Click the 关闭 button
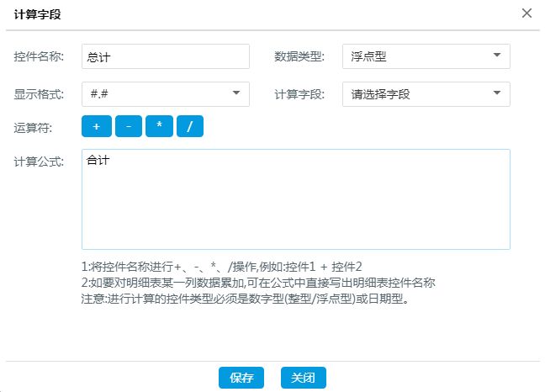The image size is (545, 392). click(303, 378)
